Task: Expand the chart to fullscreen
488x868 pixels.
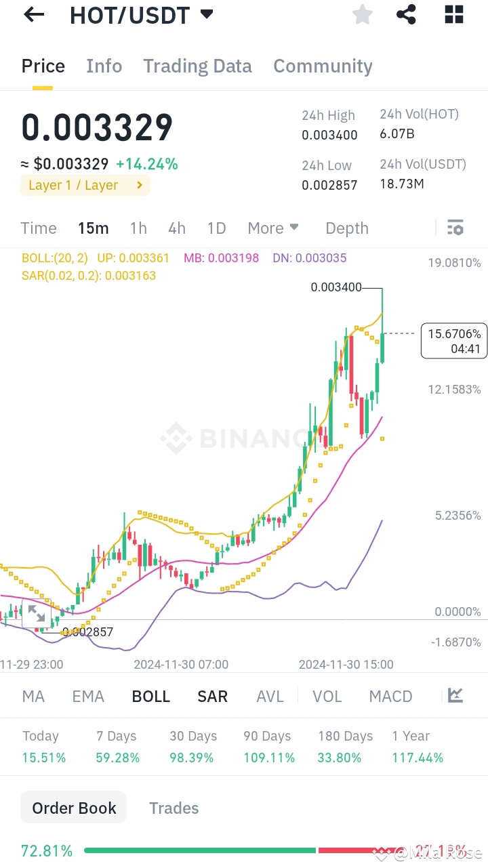Action: [x=37, y=613]
